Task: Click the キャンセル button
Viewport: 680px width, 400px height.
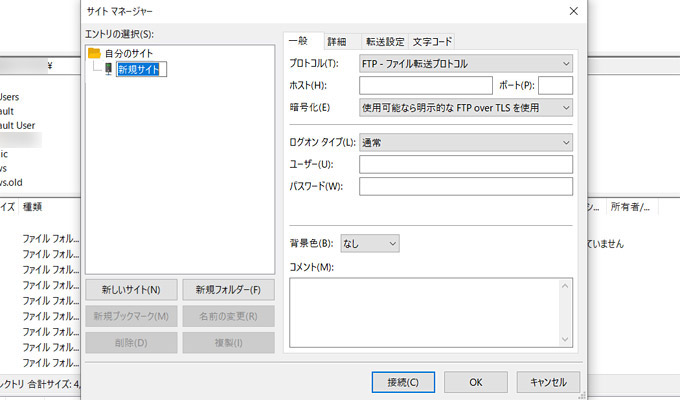Action: click(548, 382)
